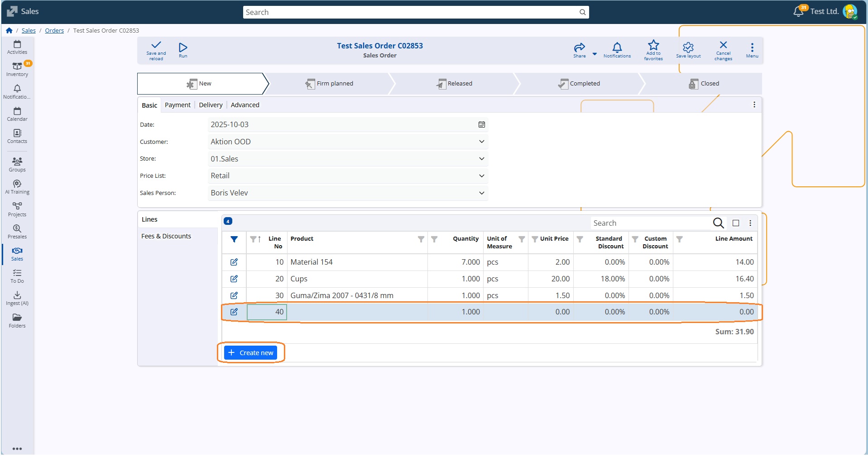
Task: Open Calendar in the sidebar
Action: point(17,114)
